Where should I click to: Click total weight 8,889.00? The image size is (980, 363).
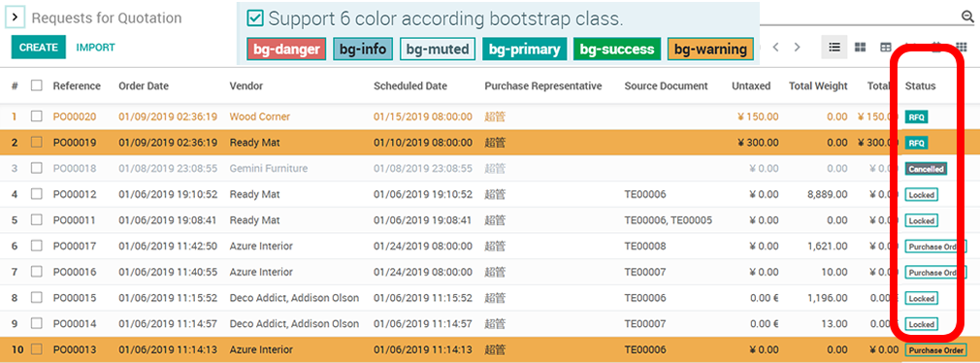click(828, 194)
